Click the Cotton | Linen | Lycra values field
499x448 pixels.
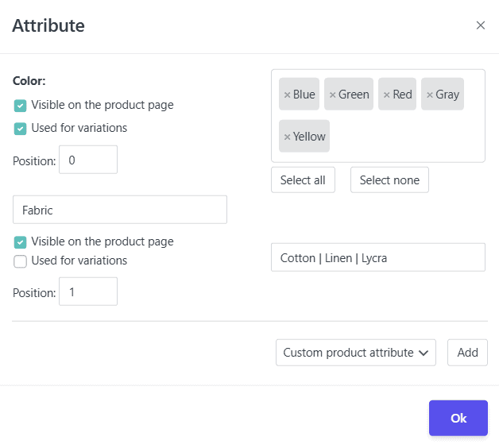point(377,257)
